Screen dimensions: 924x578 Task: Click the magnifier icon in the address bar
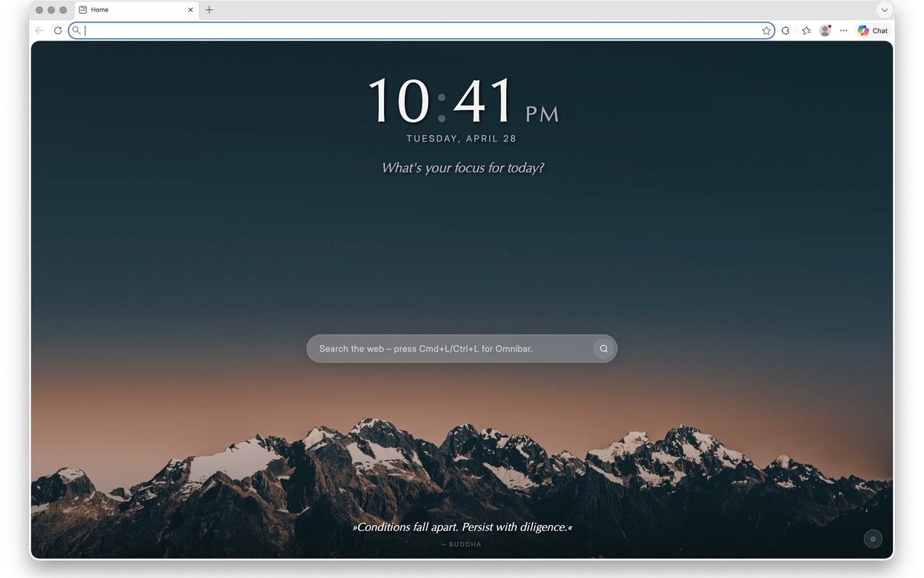click(77, 30)
